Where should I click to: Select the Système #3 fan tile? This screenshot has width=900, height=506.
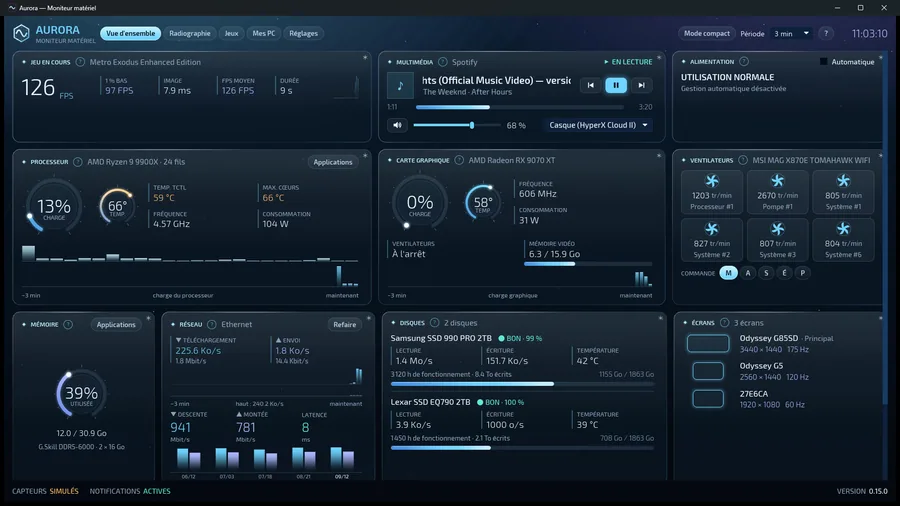(x=777, y=240)
